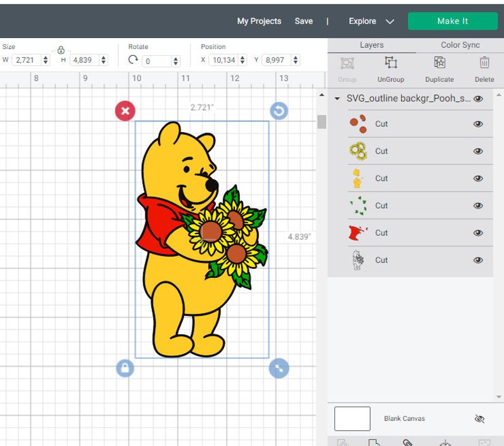This screenshot has width=504, height=446.
Task: Click the Duplicate icon
Action: tap(439, 62)
